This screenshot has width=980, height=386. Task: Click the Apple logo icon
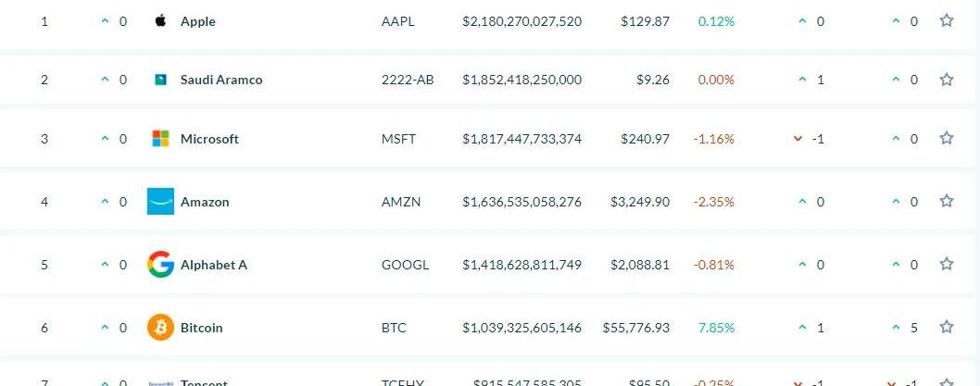[160, 20]
